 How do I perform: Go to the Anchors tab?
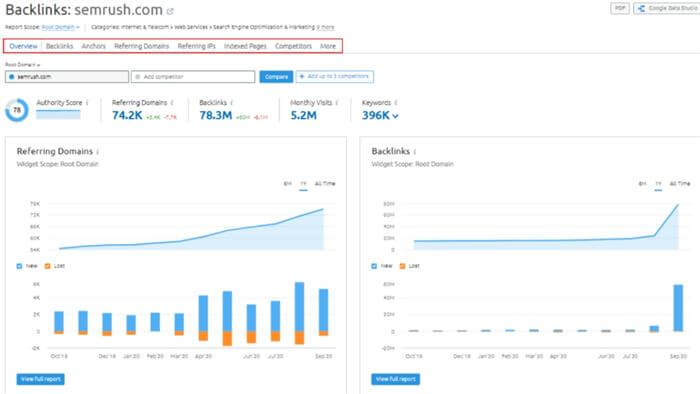point(93,46)
